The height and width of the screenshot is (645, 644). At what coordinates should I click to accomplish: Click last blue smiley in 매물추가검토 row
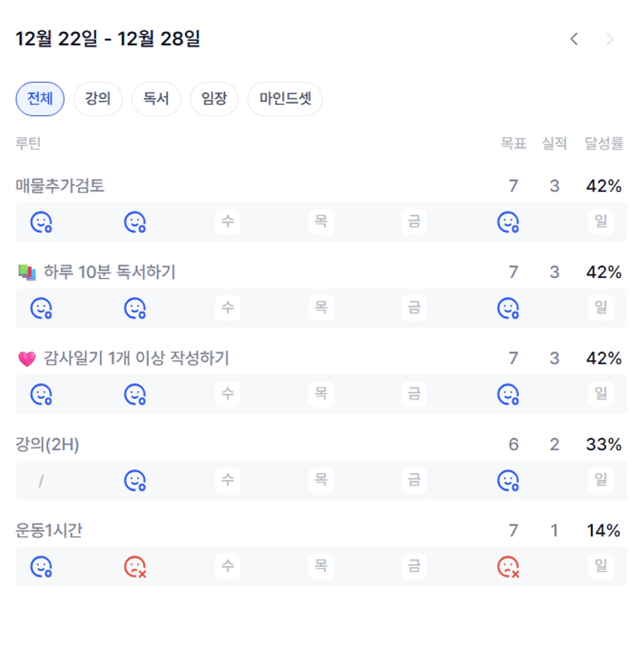pyautogui.click(x=508, y=223)
